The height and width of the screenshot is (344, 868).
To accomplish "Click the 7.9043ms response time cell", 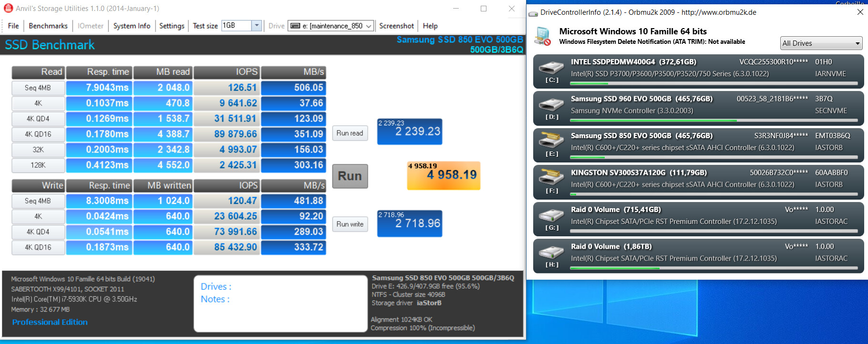I will point(99,88).
